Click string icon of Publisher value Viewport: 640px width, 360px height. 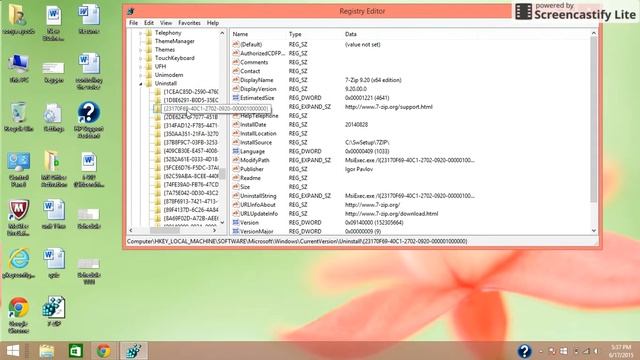coord(236,169)
